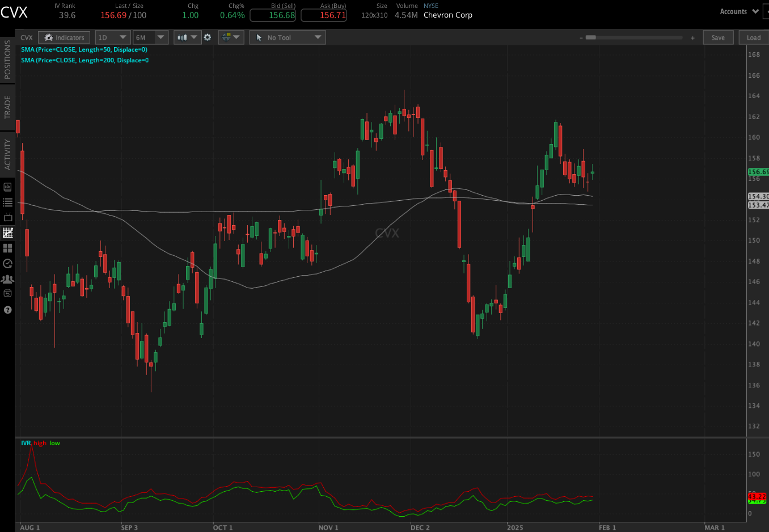Select the chart view sidebar icon
The width and height of the screenshot is (769, 532).
point(7,233)
